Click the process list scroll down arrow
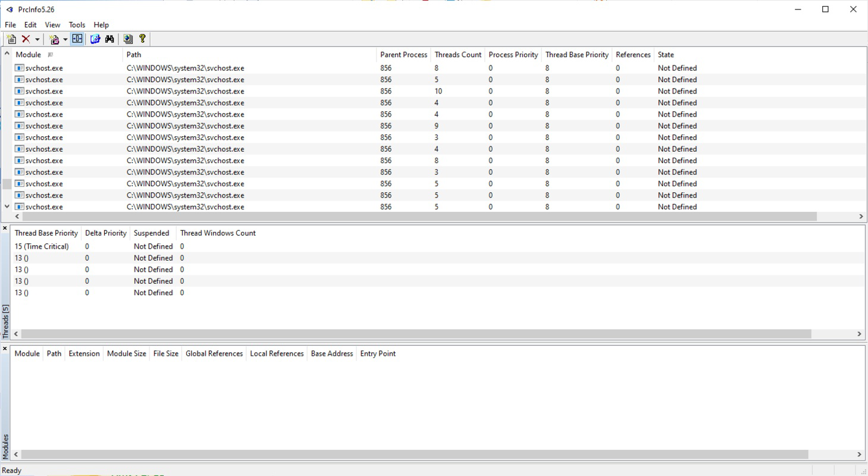868x476 pixels. (x=7, y=206)
